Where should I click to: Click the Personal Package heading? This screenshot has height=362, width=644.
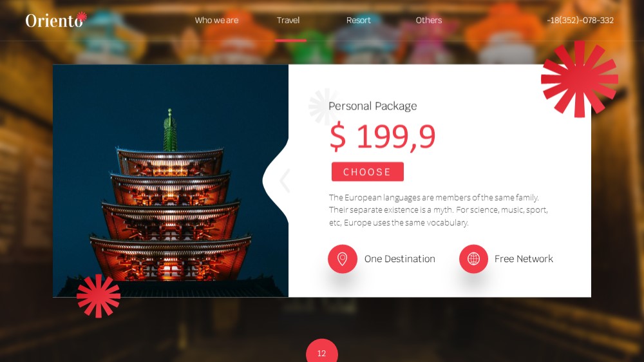coord(372,106)
